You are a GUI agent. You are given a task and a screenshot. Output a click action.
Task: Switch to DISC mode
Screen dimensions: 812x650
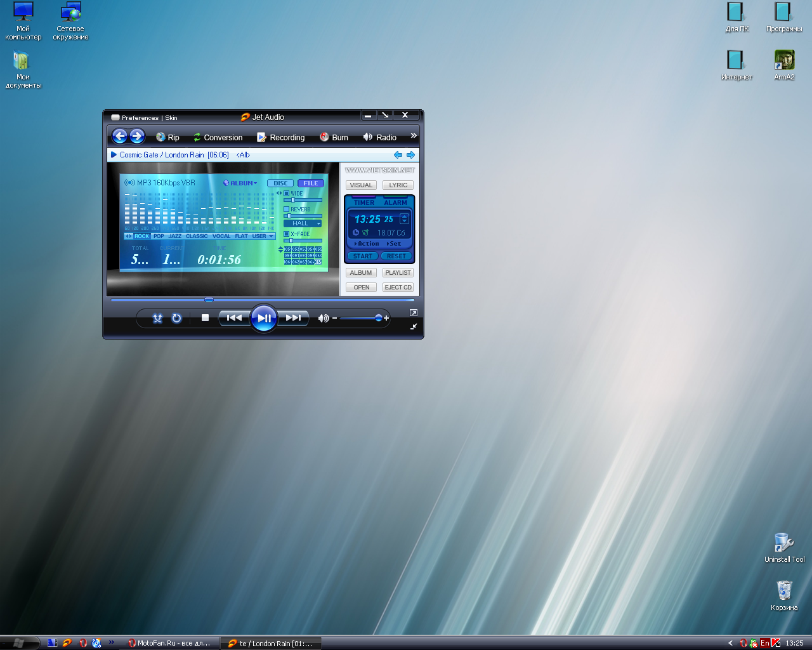(x=280, y=183)
